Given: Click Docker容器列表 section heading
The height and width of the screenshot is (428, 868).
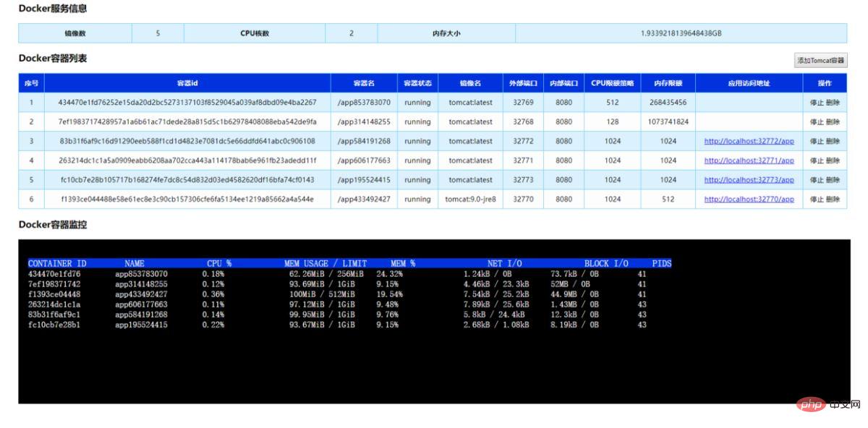Looking at the screenshot, I should point(53,59).
